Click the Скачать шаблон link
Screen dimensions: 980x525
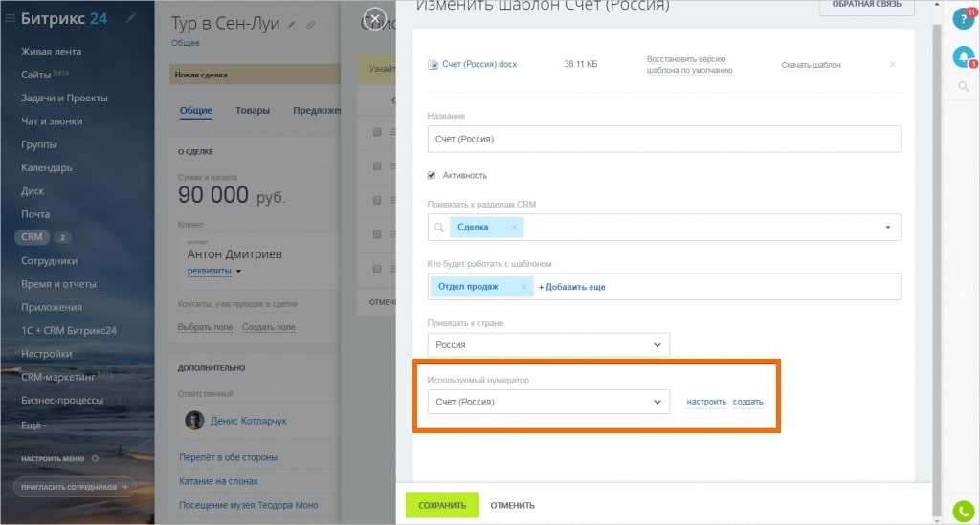pos(811,65)
